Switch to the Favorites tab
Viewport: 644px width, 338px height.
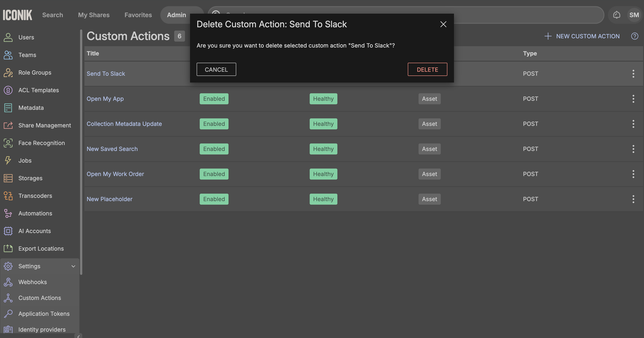[x=138, y=15]
